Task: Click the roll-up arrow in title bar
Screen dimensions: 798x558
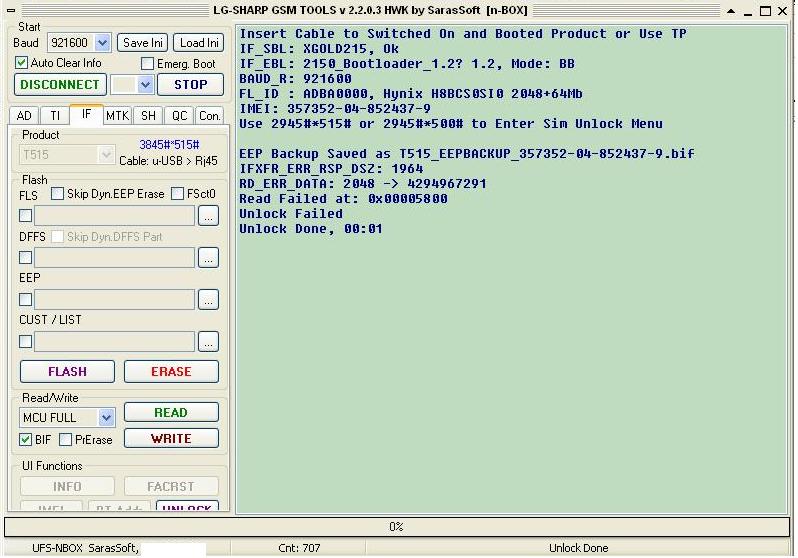Action: tap(731, 11)
